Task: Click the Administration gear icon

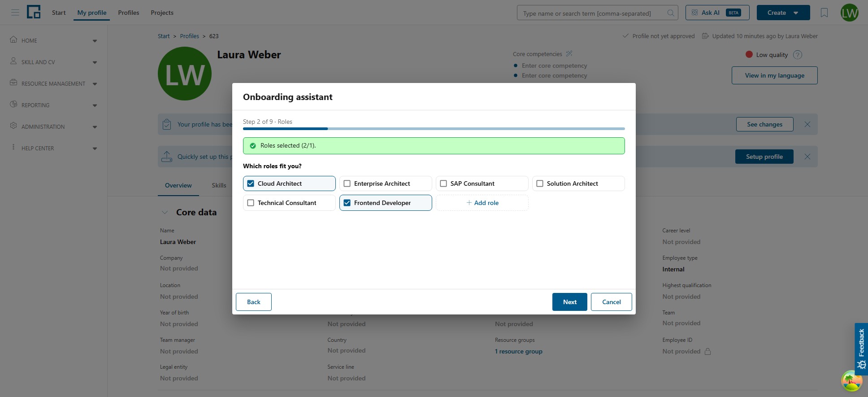Action: pos(13,126)
